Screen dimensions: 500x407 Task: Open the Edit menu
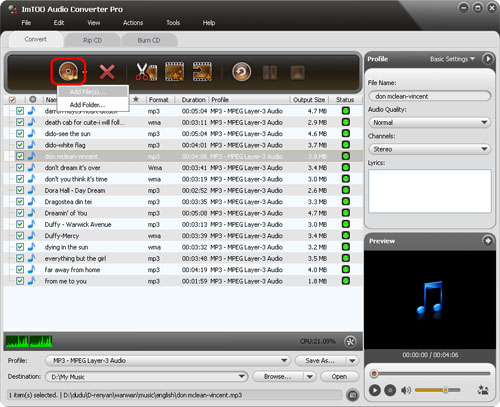point(59,23)
